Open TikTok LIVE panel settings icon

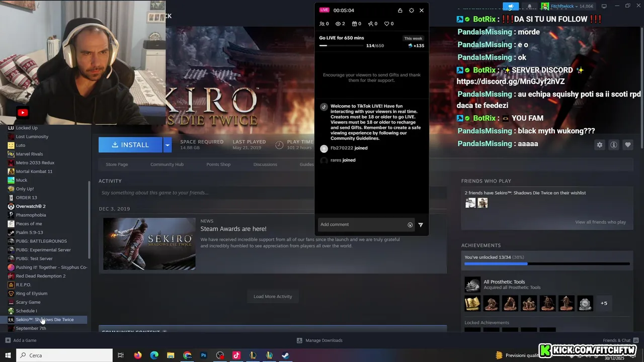click(x=411, y=10)
